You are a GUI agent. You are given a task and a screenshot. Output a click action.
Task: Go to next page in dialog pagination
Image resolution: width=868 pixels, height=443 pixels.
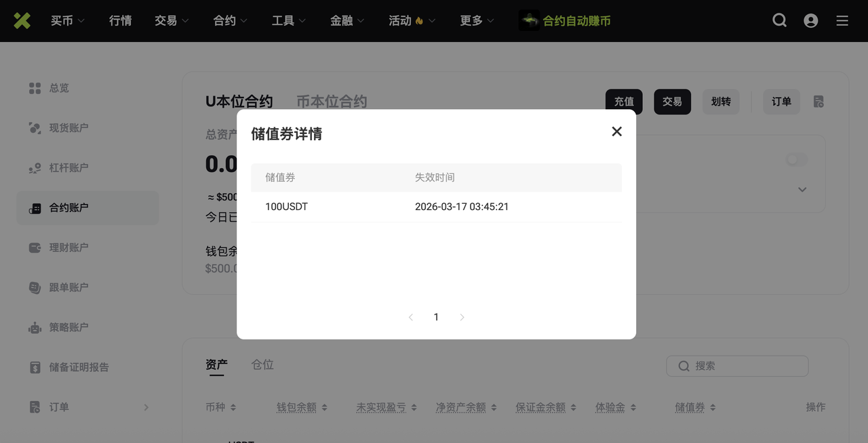pyautogui.click(x=462, y=317)
